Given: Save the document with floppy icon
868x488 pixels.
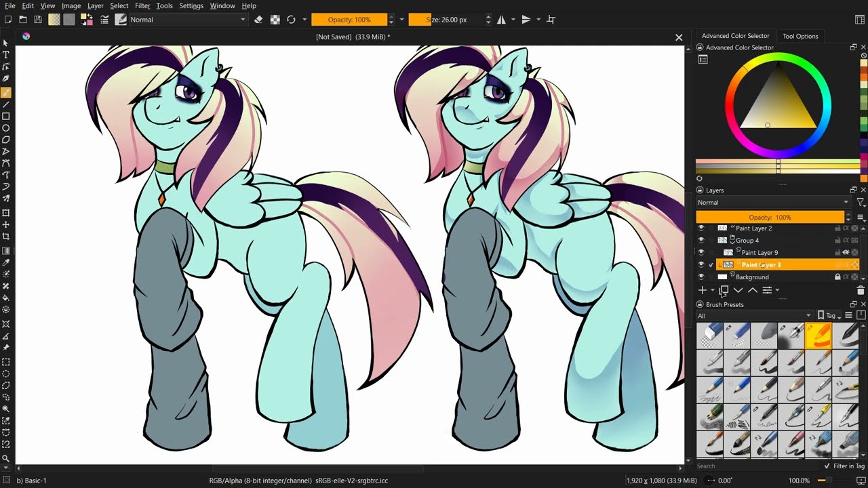Looking at the screenshot, I should pyautogui.click(x=38, y=20).
